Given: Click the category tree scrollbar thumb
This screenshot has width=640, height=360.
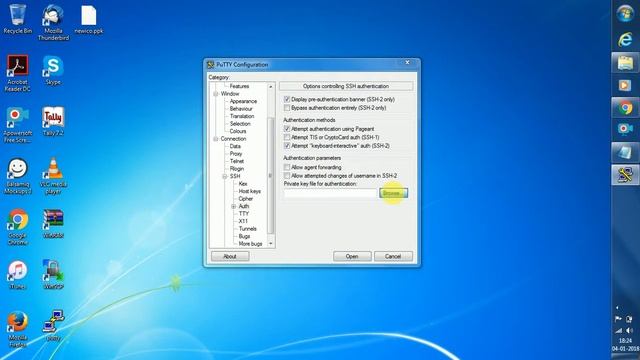Looking at the screenshot, I should (270, 176).
